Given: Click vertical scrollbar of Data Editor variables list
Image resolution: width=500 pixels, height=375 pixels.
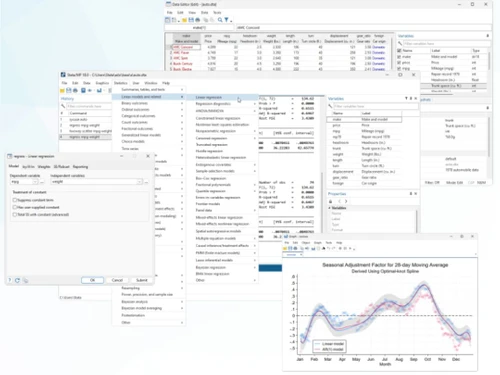Looking at the screenshot, I should pos(489,60).
